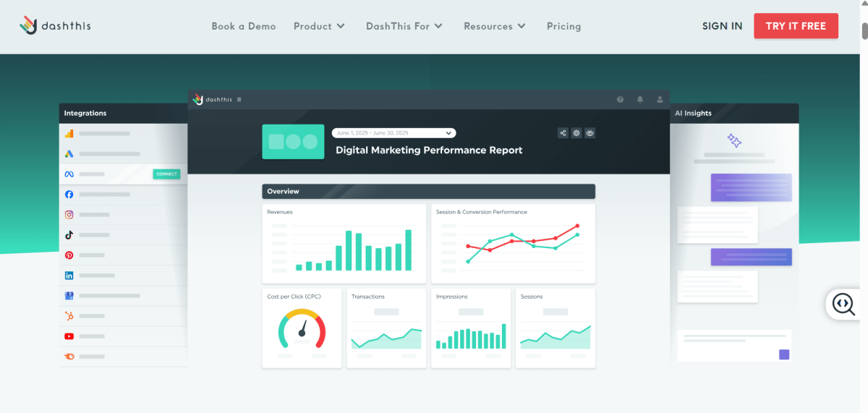The width and height of the screenshot is (868, 413).
Task: Toggle the report preview eye icon
Action: (x=590, y=133)
